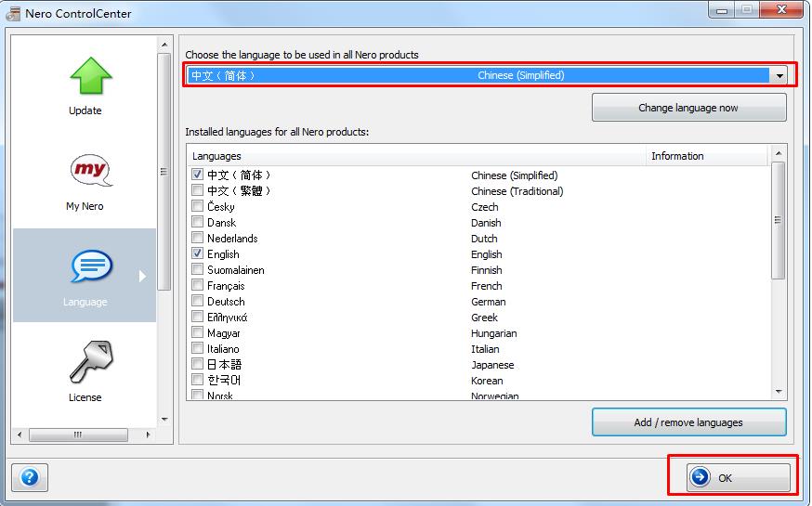
Task: Click sidebar scroll down arrow
Action: point(164,420)
